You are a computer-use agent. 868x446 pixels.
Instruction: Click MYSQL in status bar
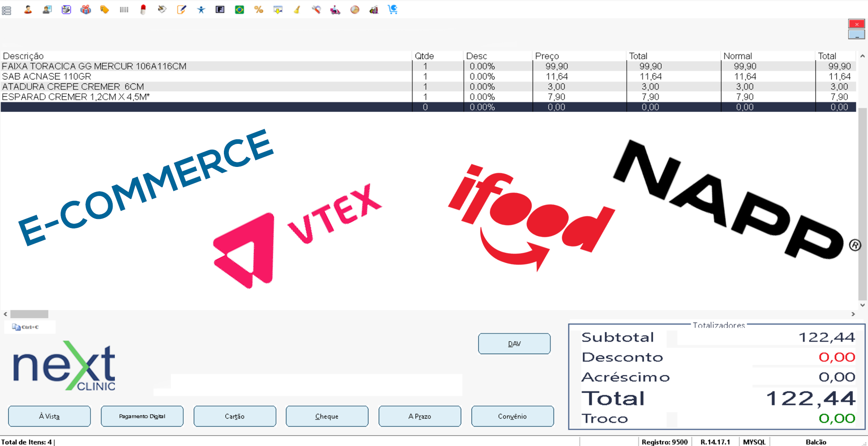(x=754, y=442)
